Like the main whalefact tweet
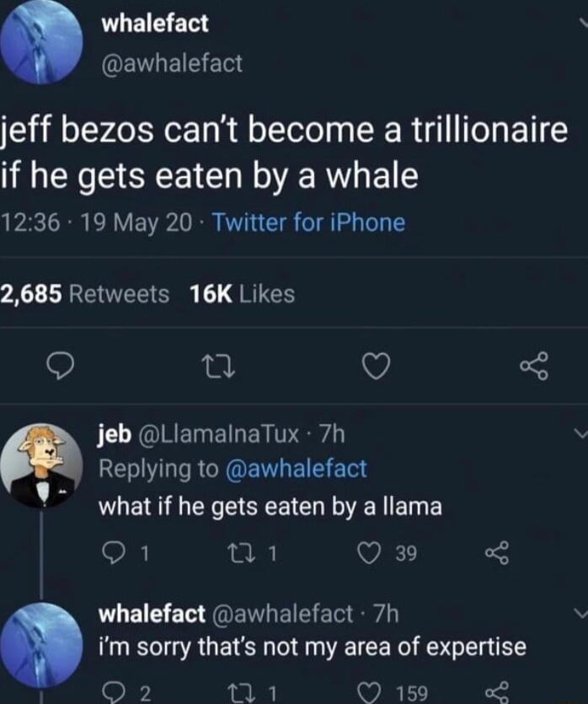 pos(378,363)
